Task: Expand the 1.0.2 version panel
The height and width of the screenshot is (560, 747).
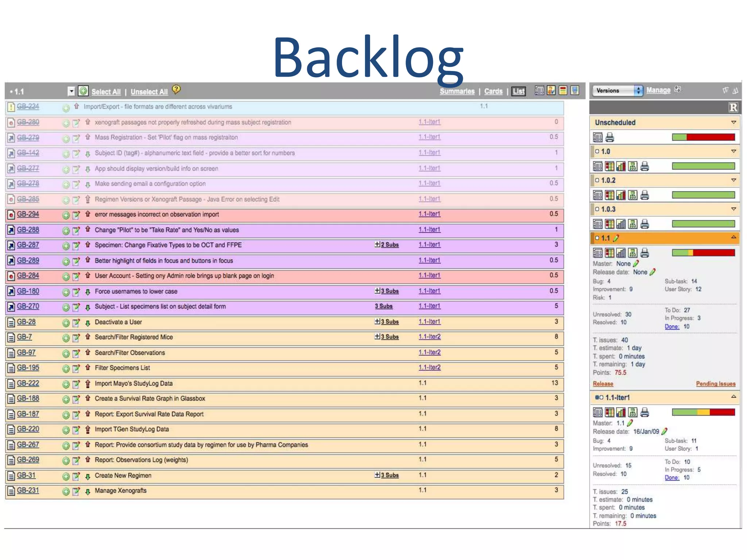Action: tap(734, 180)
